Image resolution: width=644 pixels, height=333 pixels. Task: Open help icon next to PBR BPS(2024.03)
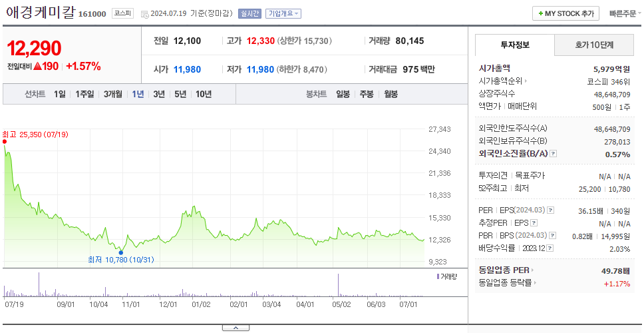(x=554, y=236)
